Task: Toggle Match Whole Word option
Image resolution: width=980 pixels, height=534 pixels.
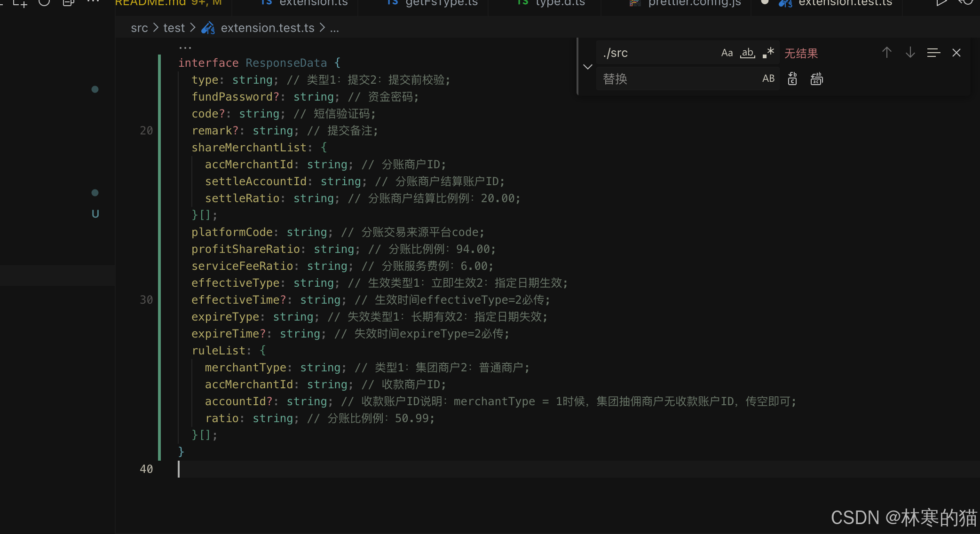Action: (747, 53)
